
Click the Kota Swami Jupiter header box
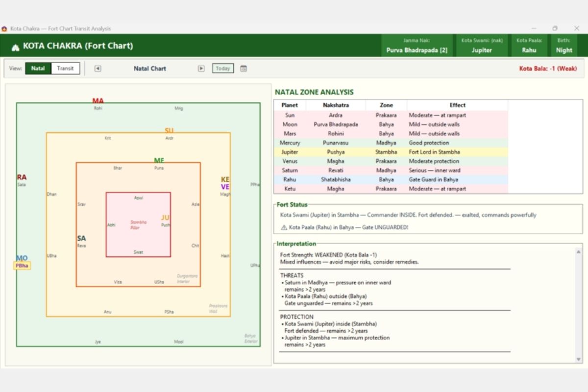click(x=482, y=46)
